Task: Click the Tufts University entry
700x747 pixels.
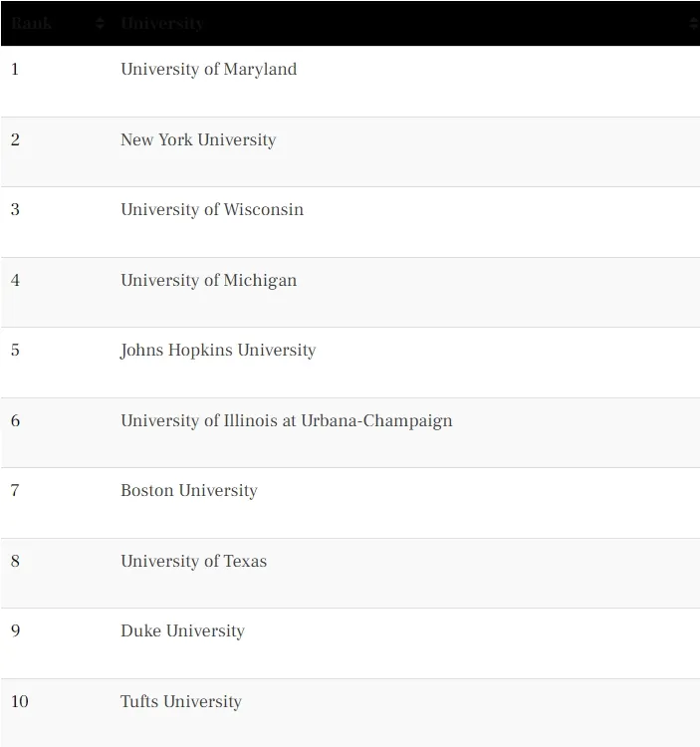Action: coord(181,702)
